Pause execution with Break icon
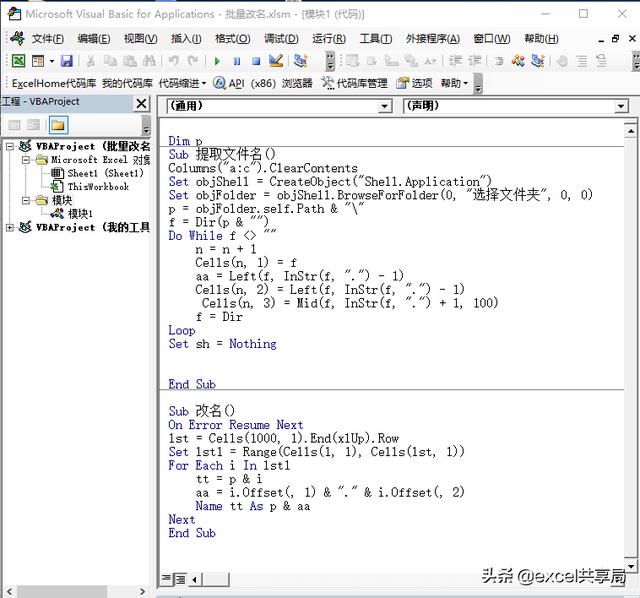 (x=237, y=61)
